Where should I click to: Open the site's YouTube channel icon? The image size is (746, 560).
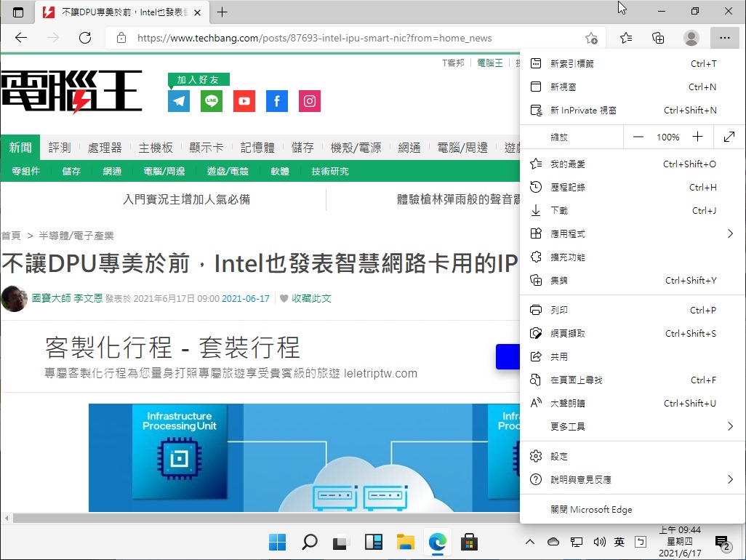[x=244, y=101]
